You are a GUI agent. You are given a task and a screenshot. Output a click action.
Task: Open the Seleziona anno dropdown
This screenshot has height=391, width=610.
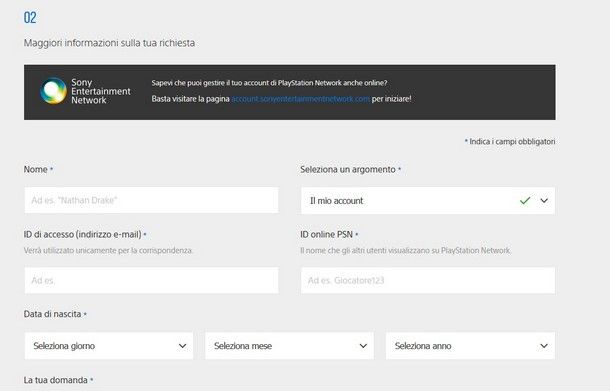470,346
